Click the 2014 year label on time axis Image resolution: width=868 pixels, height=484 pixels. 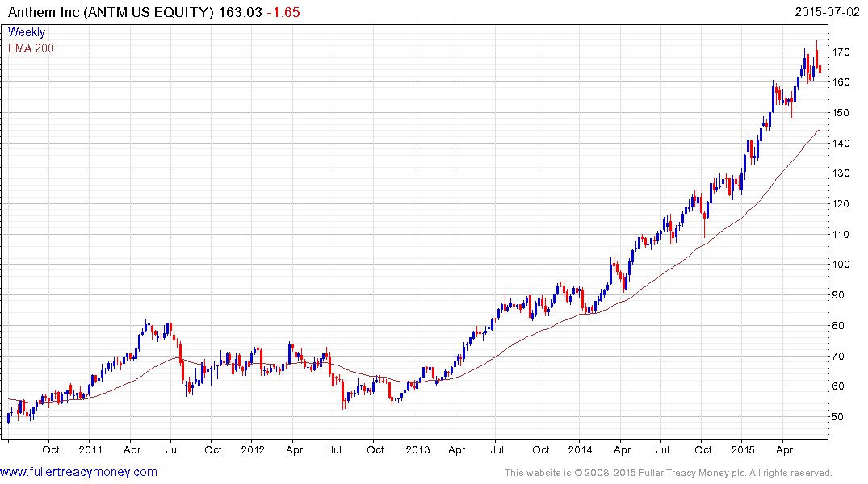coord(580,449)
